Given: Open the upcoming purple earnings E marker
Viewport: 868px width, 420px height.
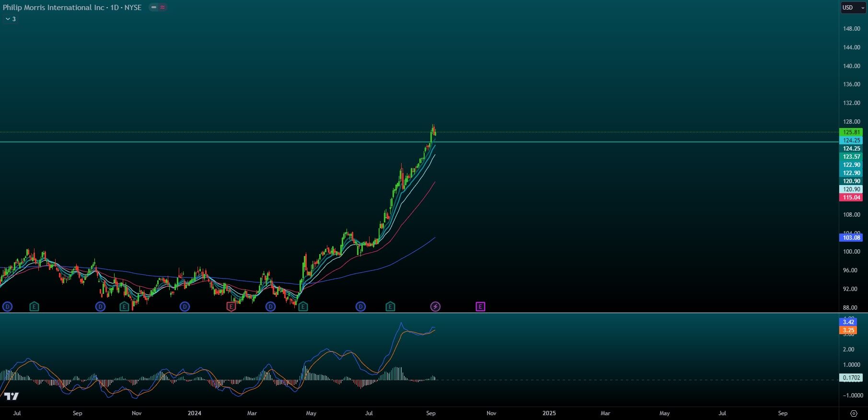Looking at the screenshot, I should tap(480, 306).
